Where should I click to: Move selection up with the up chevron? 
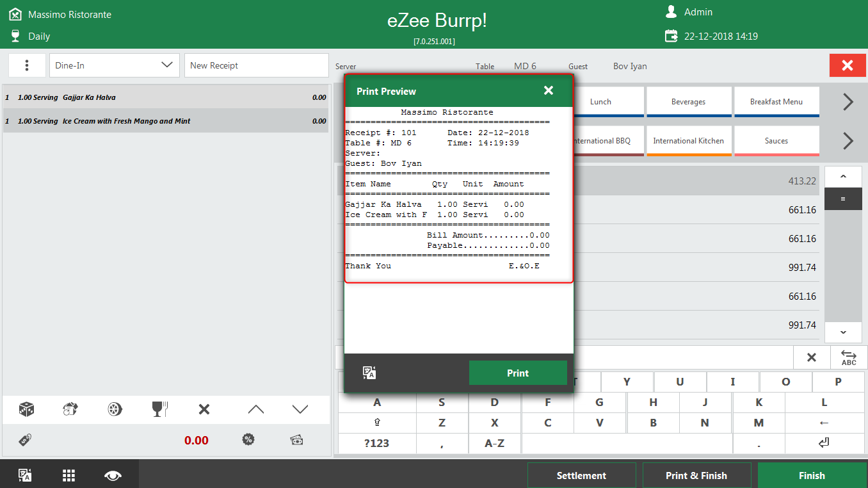pyautogui.click(x=255, y=409)
